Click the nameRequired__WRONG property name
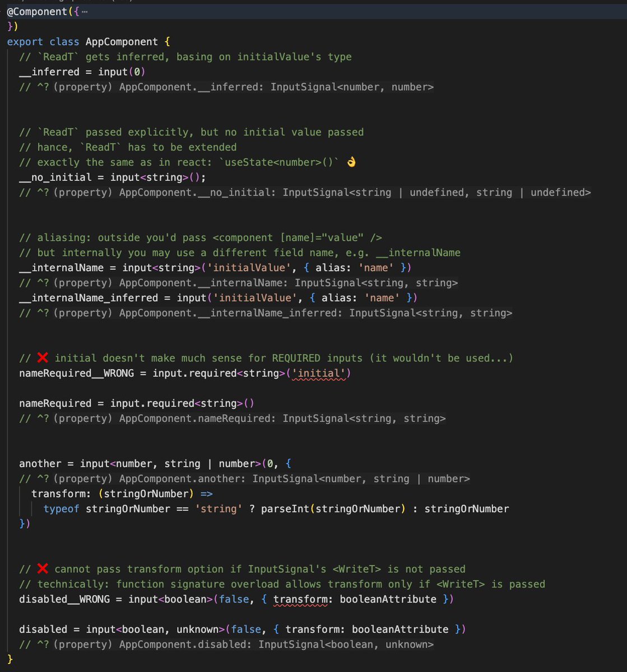 [x=76, y=374]
